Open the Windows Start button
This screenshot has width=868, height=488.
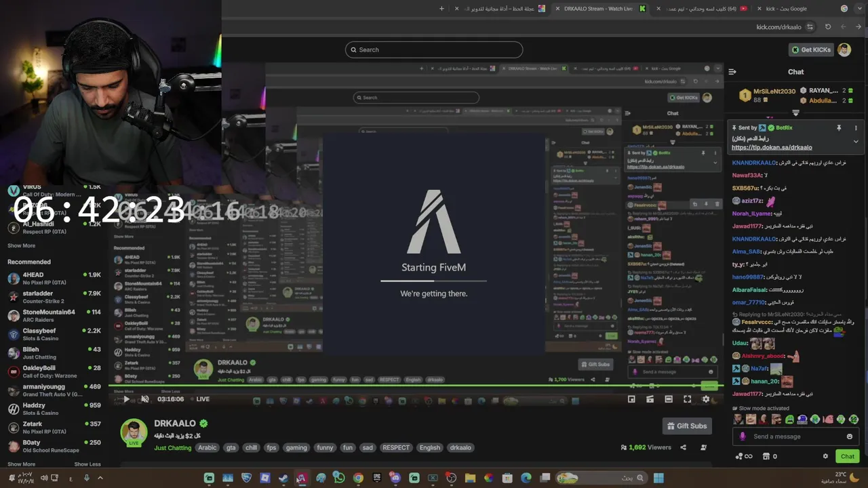[x=658, y=478]
